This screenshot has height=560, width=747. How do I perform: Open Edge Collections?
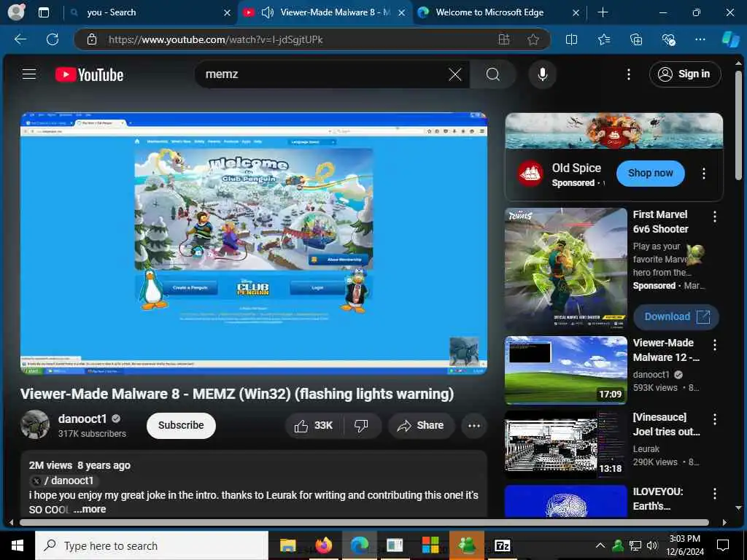pyautogui.click(x=636, y=39)
